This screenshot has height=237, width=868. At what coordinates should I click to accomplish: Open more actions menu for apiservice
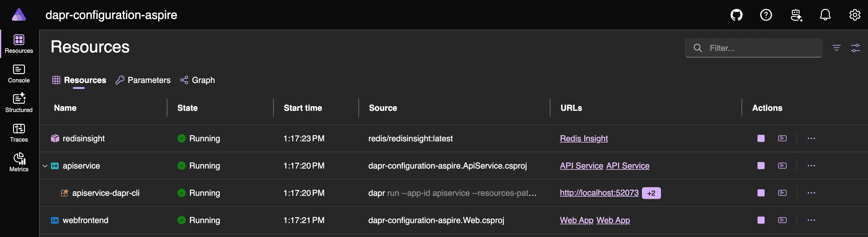point(811,166)
